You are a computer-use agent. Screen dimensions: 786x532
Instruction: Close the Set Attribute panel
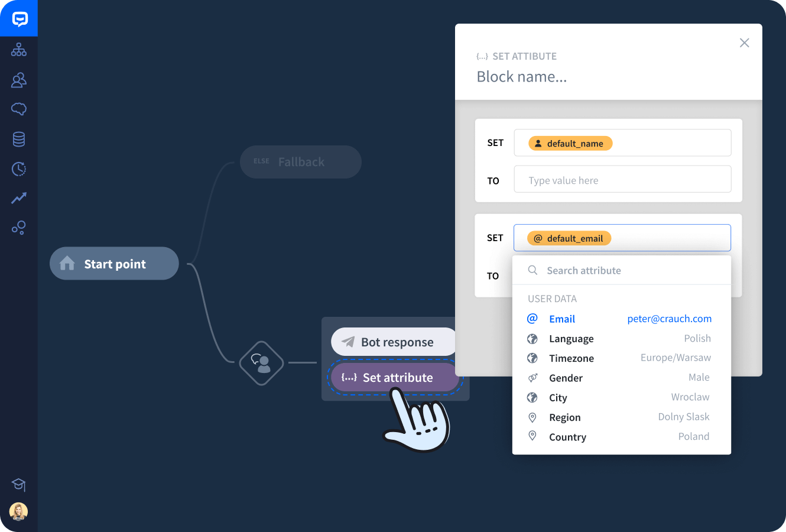[745, 43]
